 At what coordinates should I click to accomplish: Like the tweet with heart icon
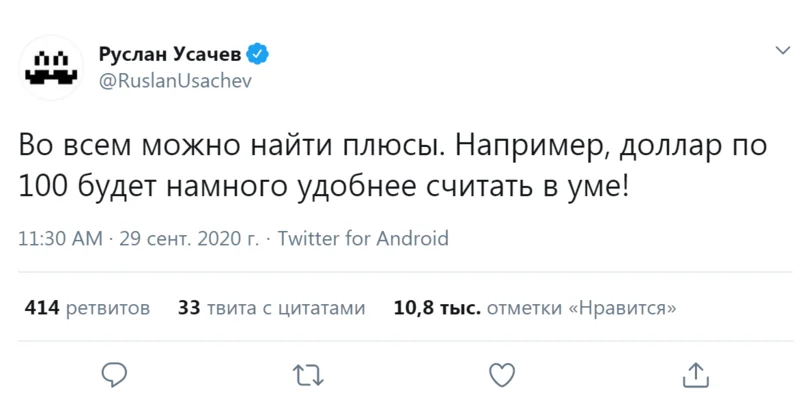coord(501,374)
